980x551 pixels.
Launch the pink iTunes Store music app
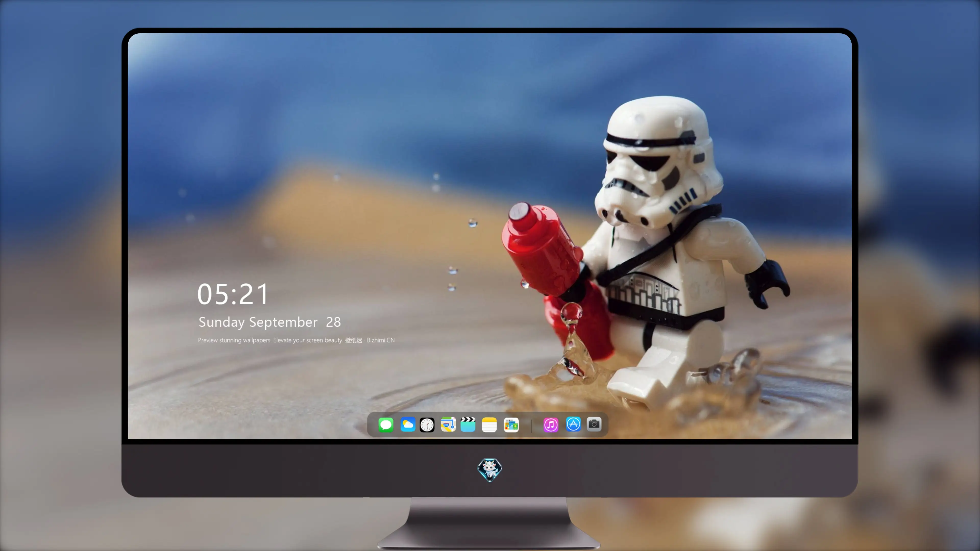coord(551,425)
